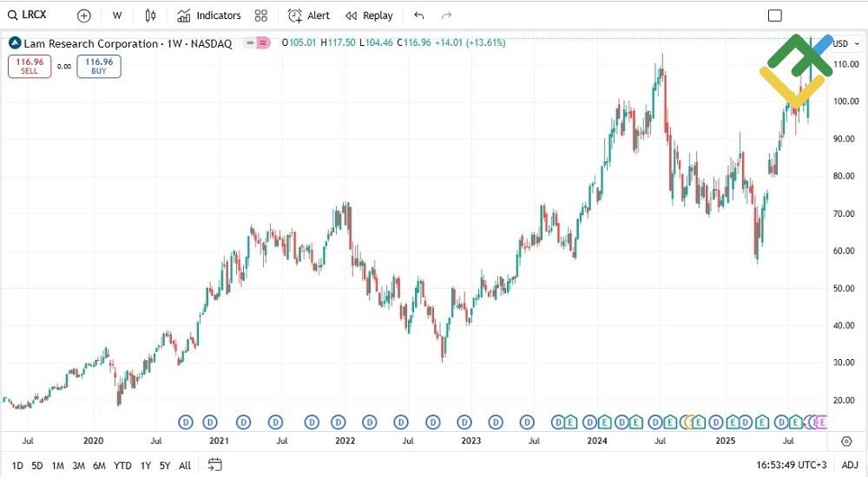This screenshot has height=477, width=868.
Task: Open the LRCX symbol search
Action: click(x=28, y=15)
